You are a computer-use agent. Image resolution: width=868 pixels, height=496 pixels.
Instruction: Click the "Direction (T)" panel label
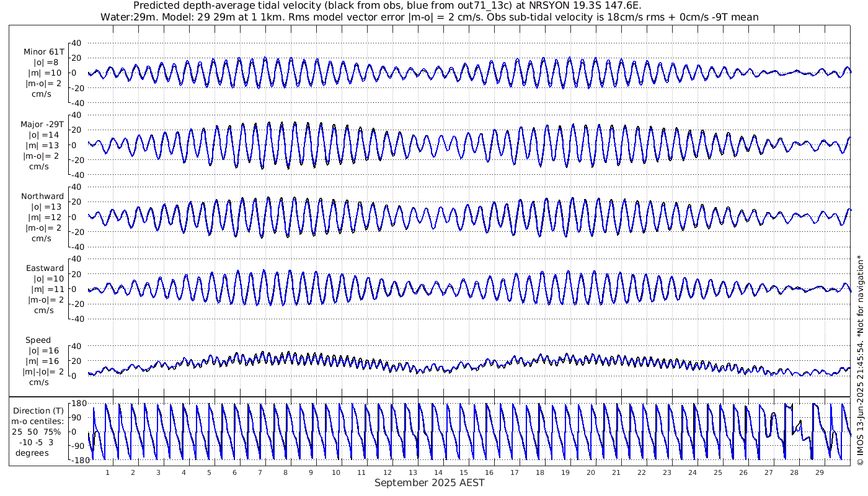(x=38, y=410)
